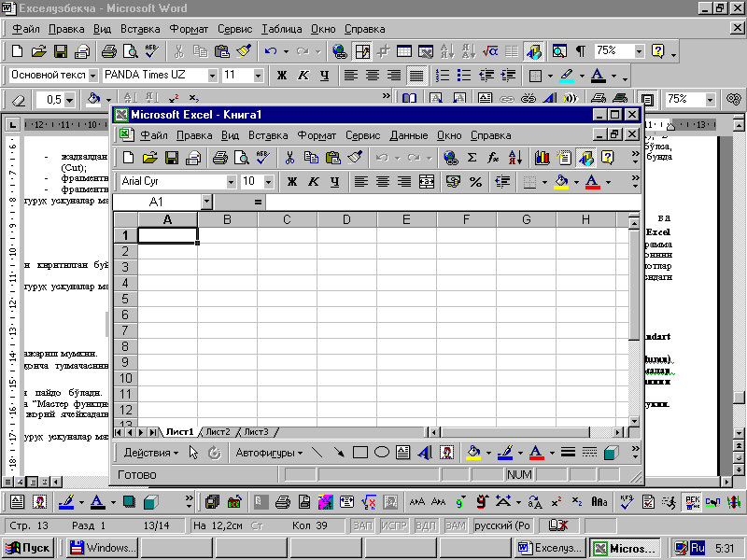Click Excel's Paste icon
This screenshot has width=747, height=560.
(332, 158)
